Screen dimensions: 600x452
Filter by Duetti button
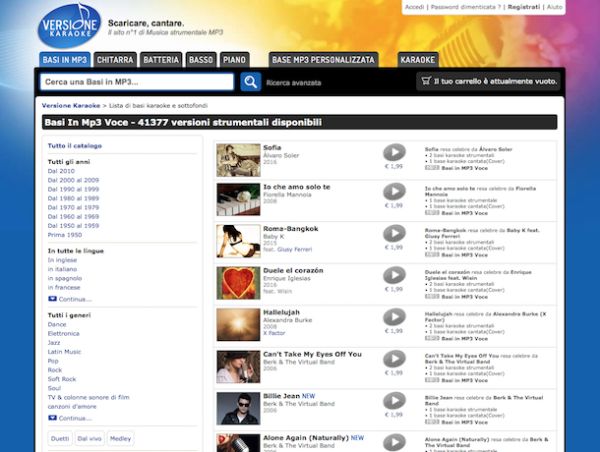(60, 438)
